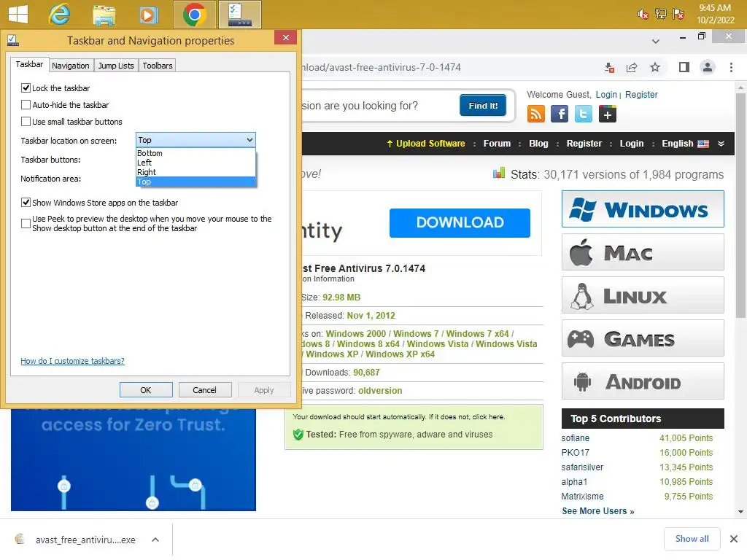Select the Games category
Image resolution: width=747 pixels, height=560 pixels.
point(643,338)
